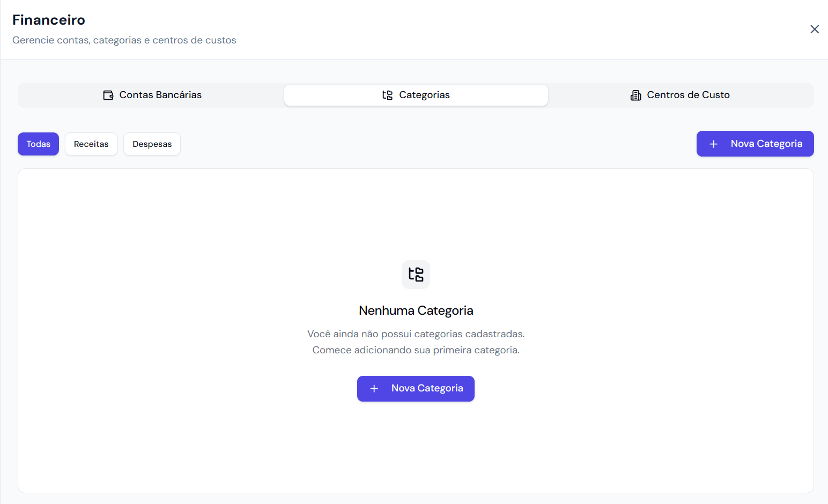Click the folder-tree icon in the Categorias tab

click(x=388, y=95)
